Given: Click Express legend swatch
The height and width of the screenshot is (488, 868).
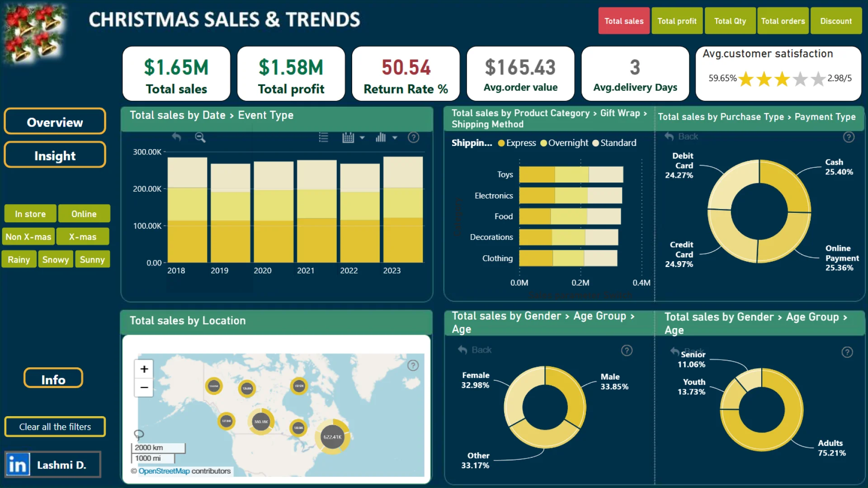Looking at the screenshot, I should [501, 143].
